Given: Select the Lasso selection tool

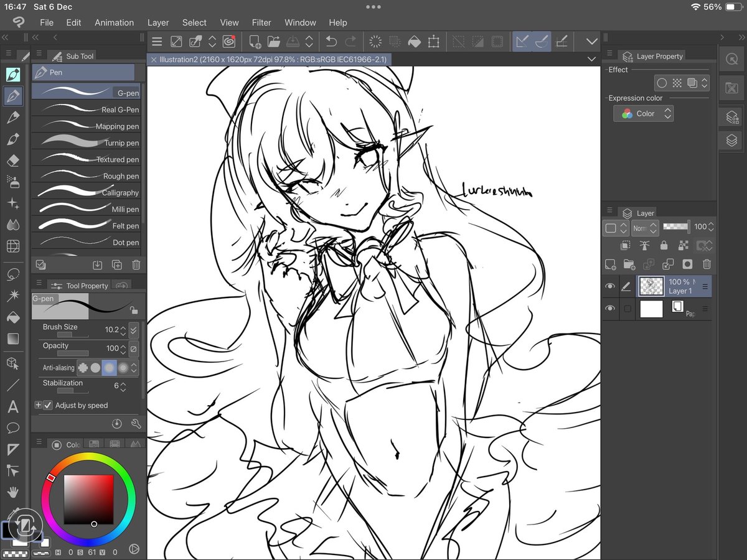Looking at the screenshot, I should [12, 274].
